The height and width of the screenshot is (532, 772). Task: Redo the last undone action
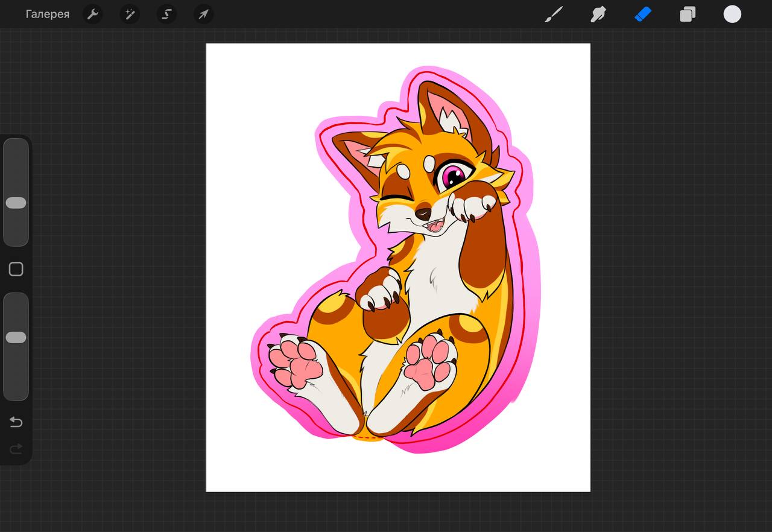[16, 448]
